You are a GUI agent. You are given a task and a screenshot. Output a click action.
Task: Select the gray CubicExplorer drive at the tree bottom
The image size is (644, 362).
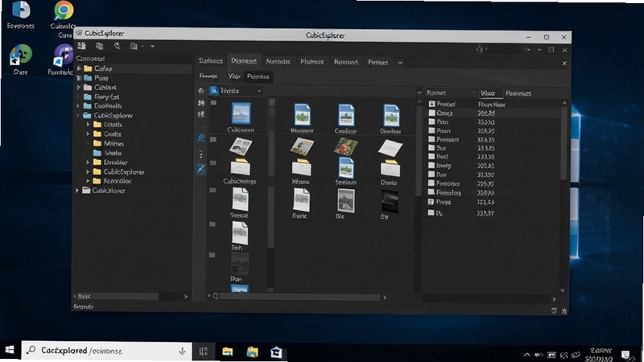click(104, 191)
